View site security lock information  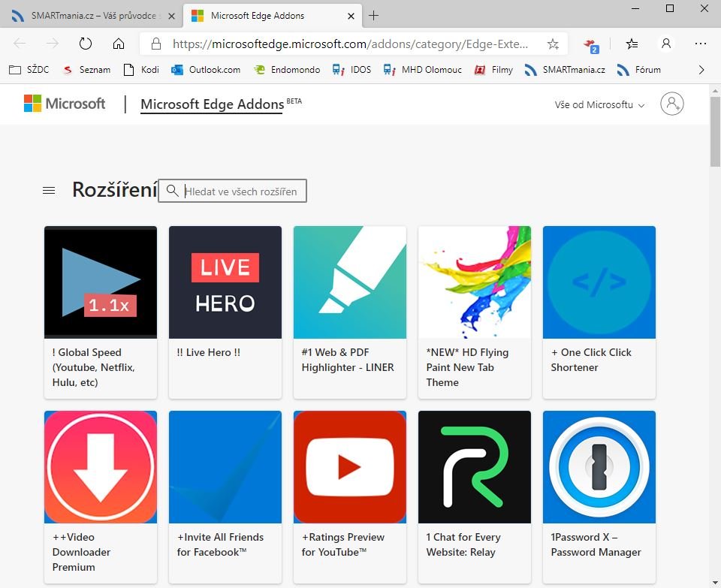click(x=156, y=44)
